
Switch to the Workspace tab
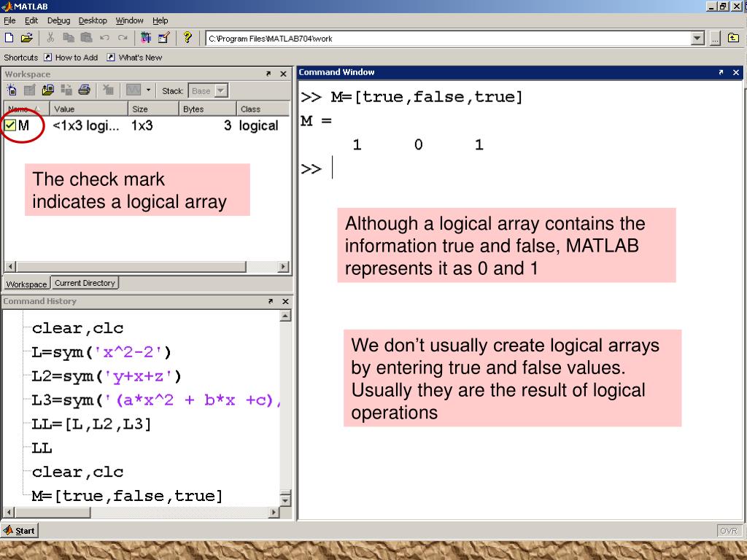coord(27,284)
